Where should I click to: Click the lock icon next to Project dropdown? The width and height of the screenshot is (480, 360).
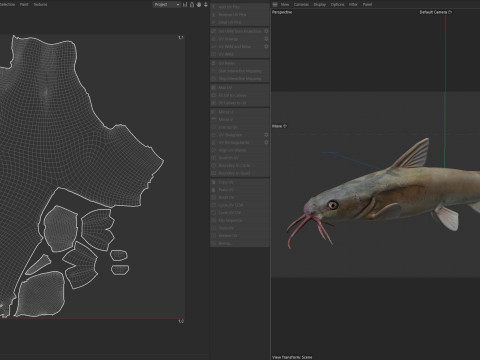(x=192, y=4)
